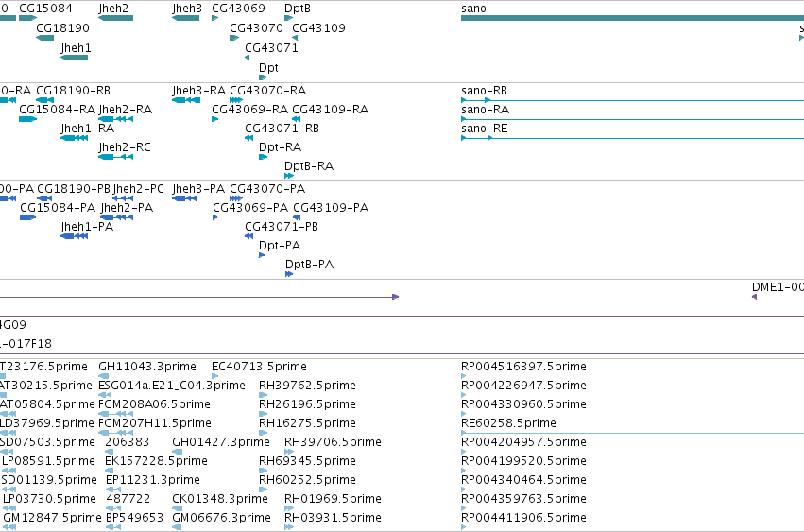This screenshot has width=804, height=532.
Task: Open the sano-RB transcript label
Action: 484,91
